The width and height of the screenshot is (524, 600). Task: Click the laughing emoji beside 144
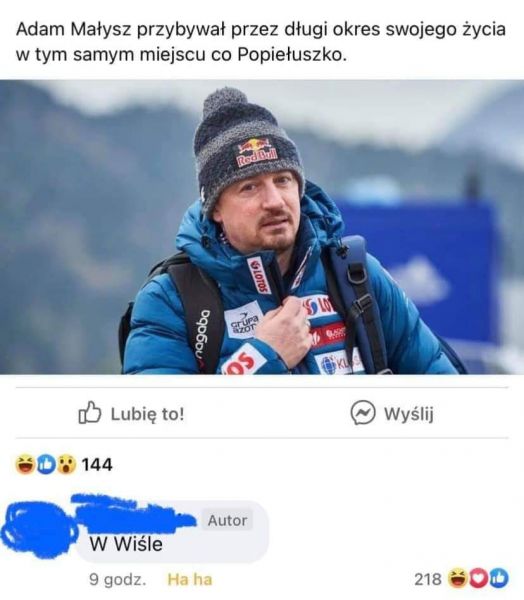pos(25,464)
